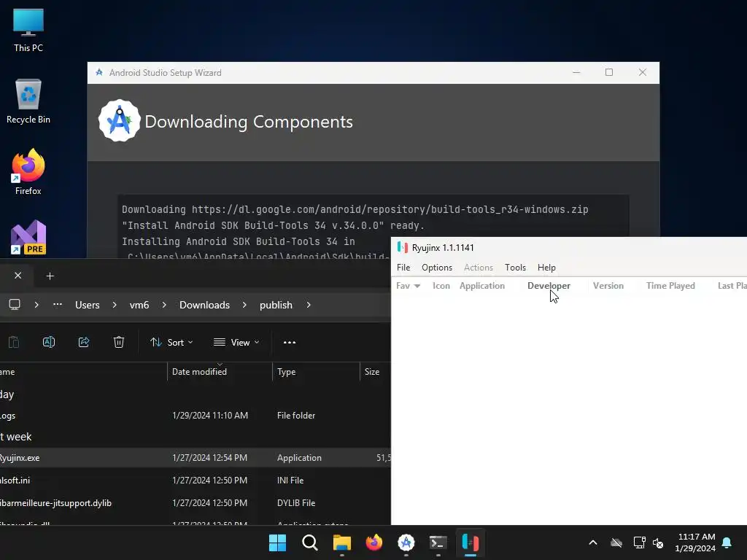
Task: Select the Ryujinx.exe file row
Action: click(x=196, y=458)
